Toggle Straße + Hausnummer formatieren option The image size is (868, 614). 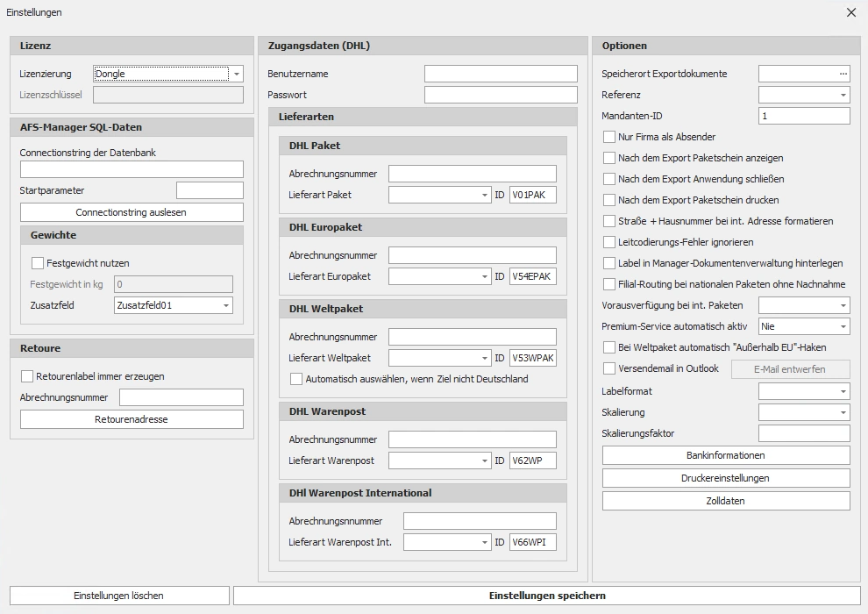point(609,221)
